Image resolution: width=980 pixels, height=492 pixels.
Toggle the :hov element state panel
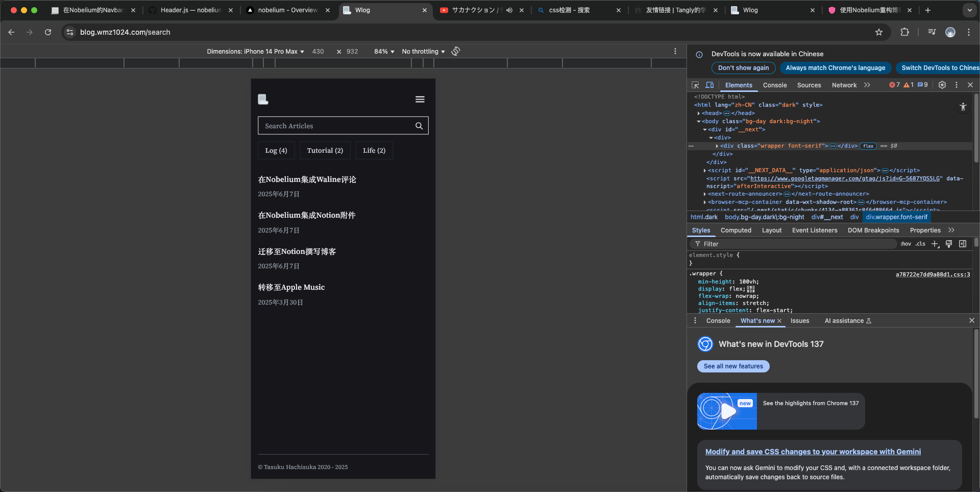(905, 244)
